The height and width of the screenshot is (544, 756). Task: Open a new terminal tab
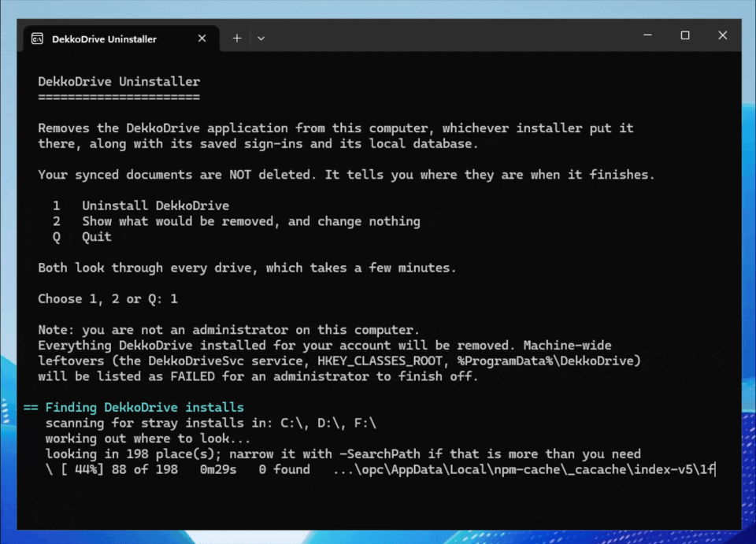[x=237, y=39]
